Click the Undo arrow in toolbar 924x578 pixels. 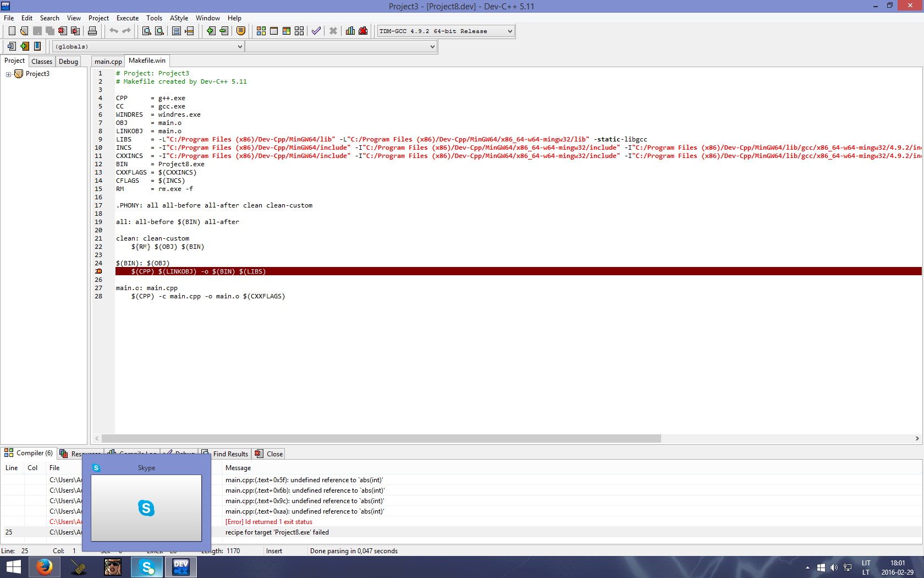(x=113, y=31)
